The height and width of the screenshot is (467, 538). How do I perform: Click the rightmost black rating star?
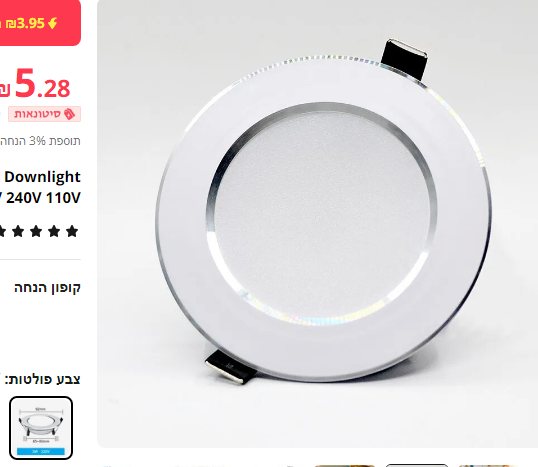tap(72, 231)
